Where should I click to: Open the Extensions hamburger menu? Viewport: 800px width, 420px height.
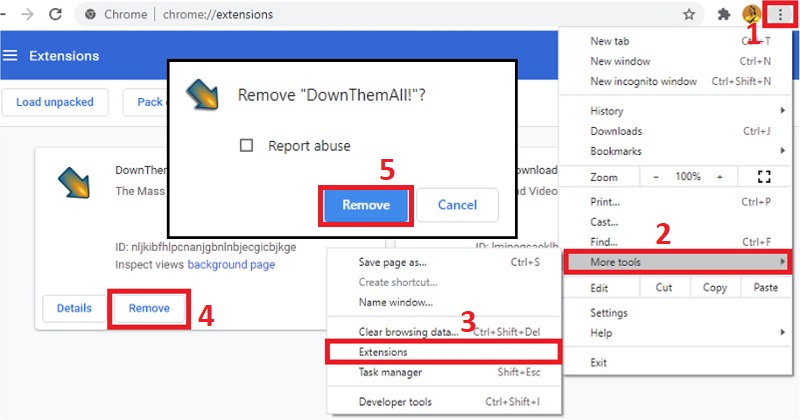[x=10, y=56]
